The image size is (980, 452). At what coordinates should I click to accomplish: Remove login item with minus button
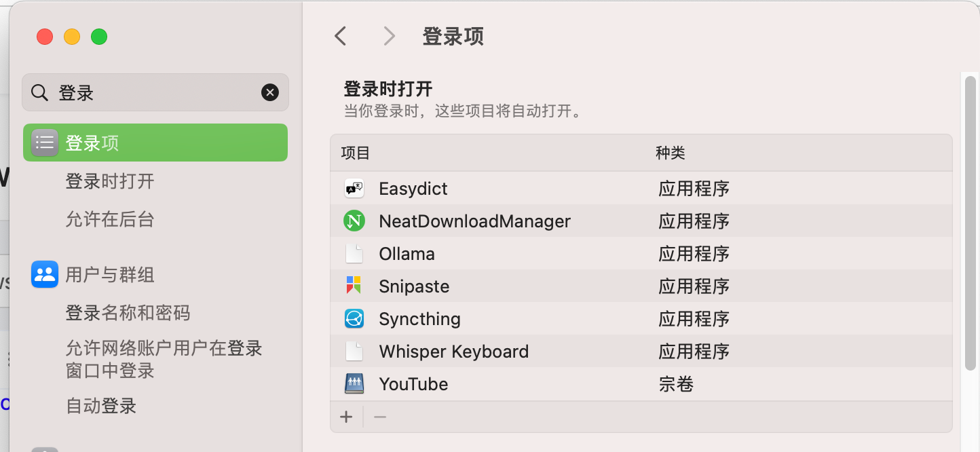pos(380,417)
